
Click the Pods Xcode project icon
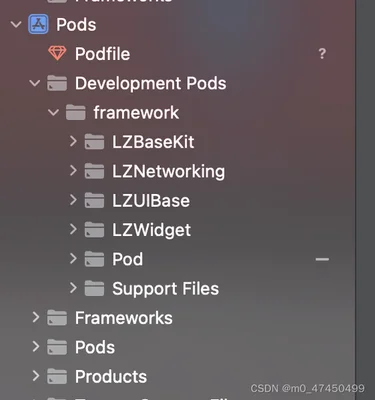pyautogui.click(x=38, y=24)
